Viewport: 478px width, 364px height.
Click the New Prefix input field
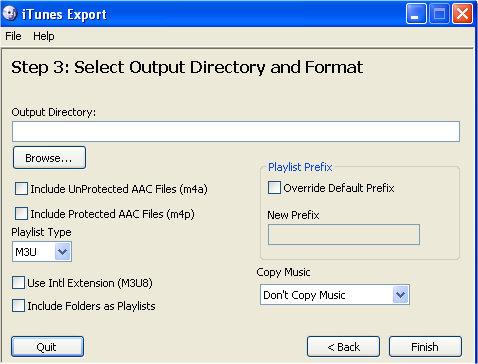click(344, 235)
